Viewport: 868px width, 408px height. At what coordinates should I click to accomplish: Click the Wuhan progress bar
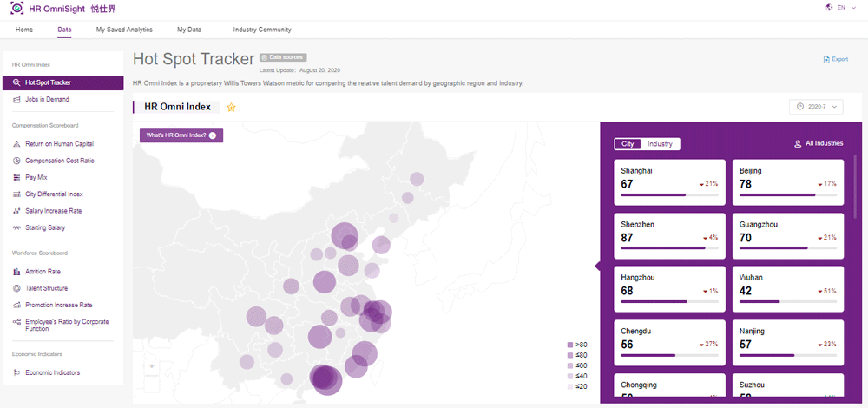pyautogui.click(x=788, y=302)
